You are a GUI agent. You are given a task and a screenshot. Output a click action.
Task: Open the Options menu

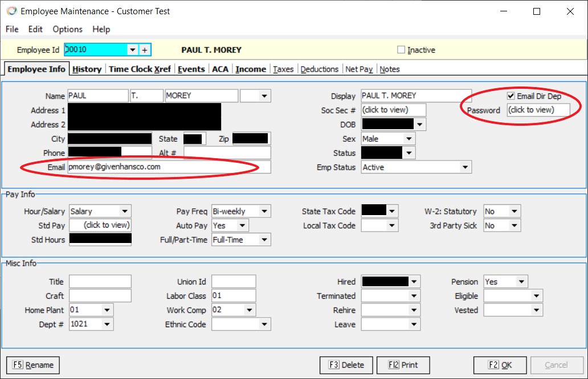coord(67,29)
